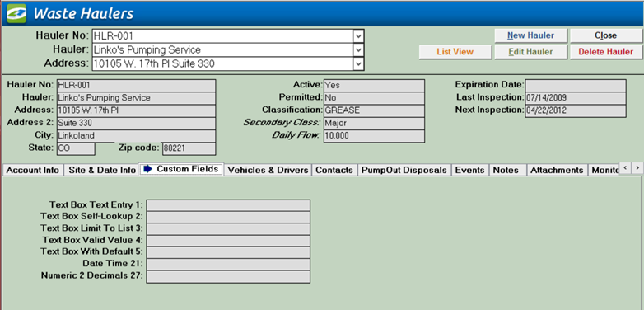
Task: Click the Numeric 2 Decimals 27 field
Action: pos(228,277)
